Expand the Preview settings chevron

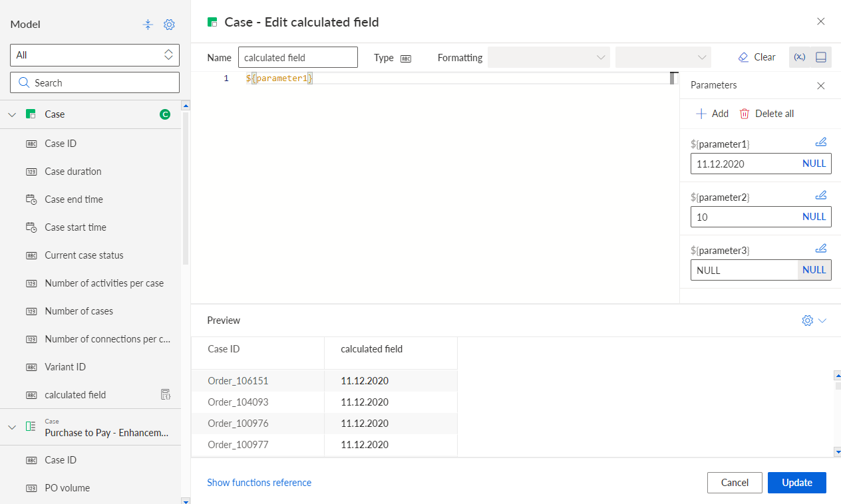(x=822, y=320)
